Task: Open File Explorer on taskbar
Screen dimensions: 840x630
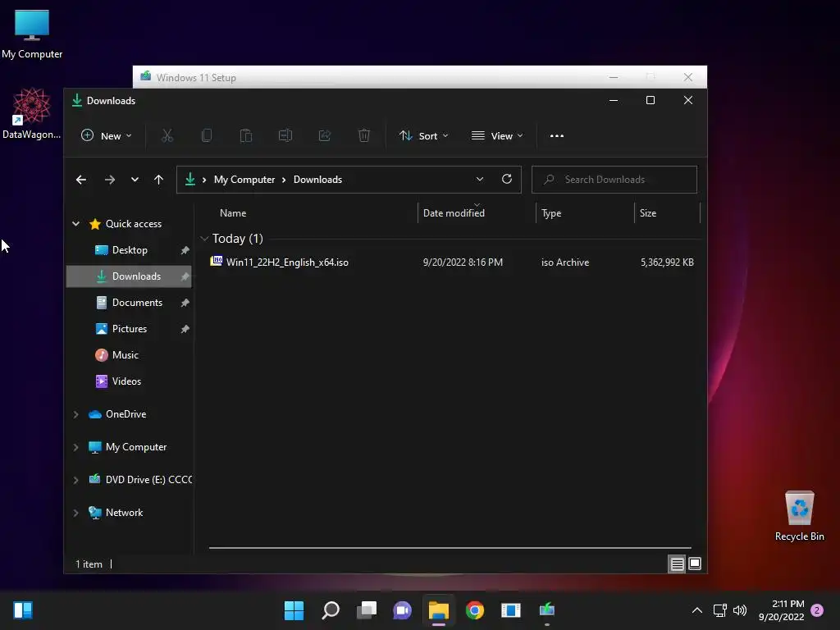Action: 438,610
